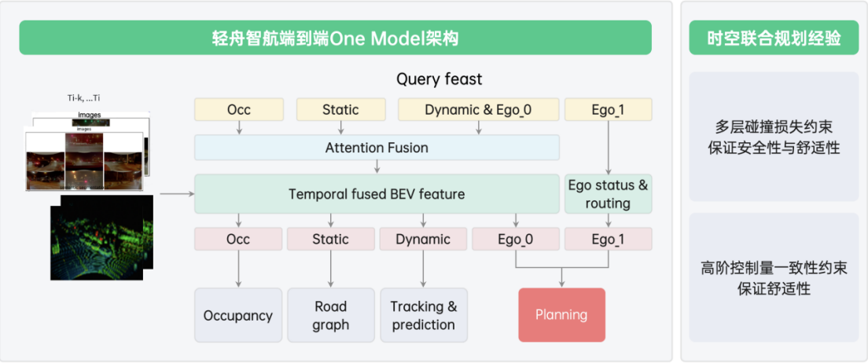868x363 pixels.
Task: Select the Dynamic & Ego_0 query box
Action: (478, 109)
